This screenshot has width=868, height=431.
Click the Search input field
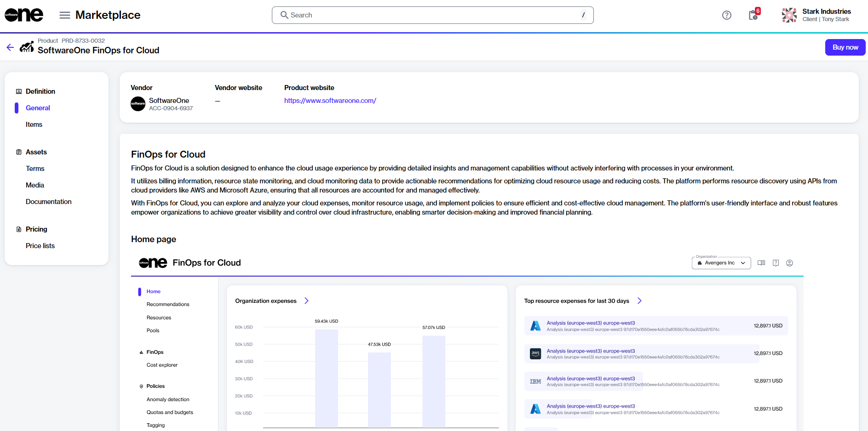pos(432,15)
